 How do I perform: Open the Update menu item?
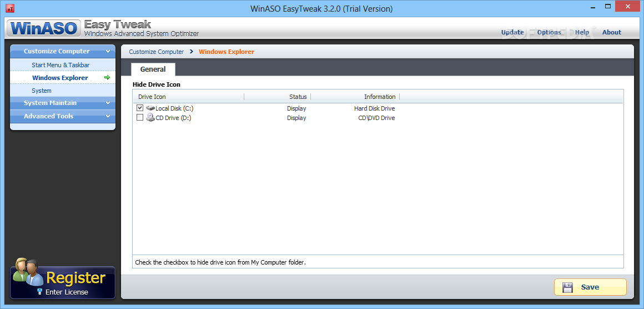[512, 32]
